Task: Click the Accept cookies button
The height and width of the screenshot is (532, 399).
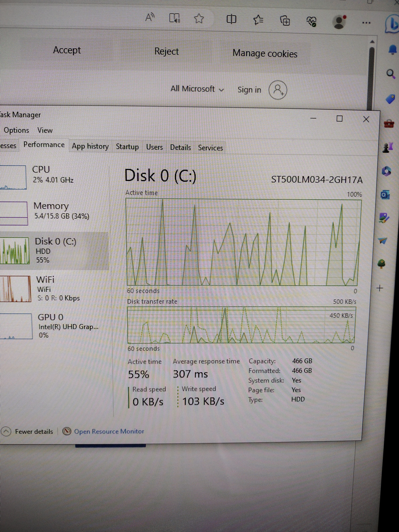Action: point(67,50)
